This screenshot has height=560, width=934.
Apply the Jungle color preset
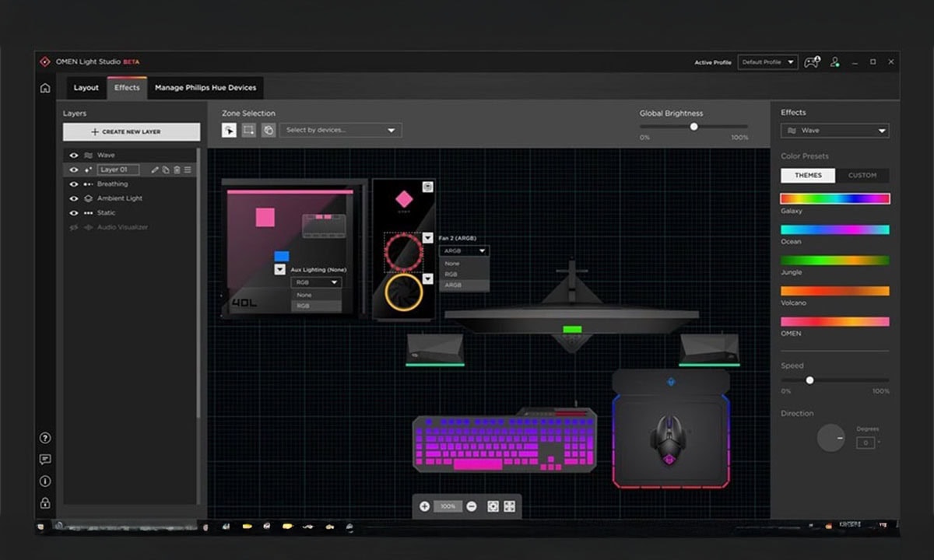(835, 261)
